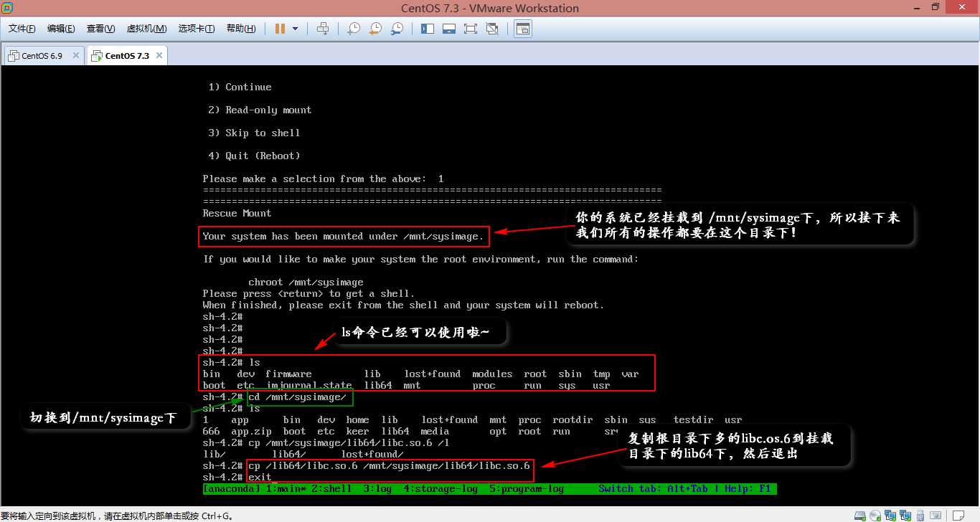Open the 虚拟机(M) menu
The image size is (980, 522).
pyautogui.click(x=146, y=29)
